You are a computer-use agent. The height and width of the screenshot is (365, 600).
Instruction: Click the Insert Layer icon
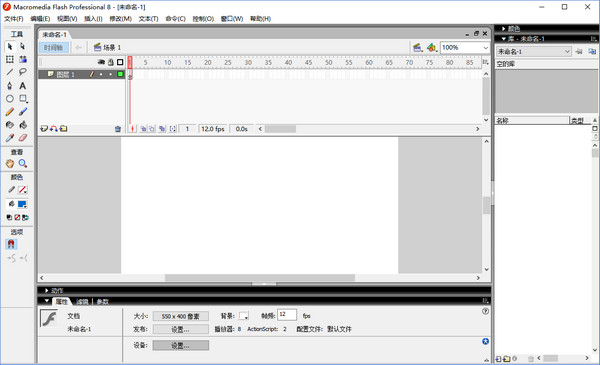coord(44,129)
